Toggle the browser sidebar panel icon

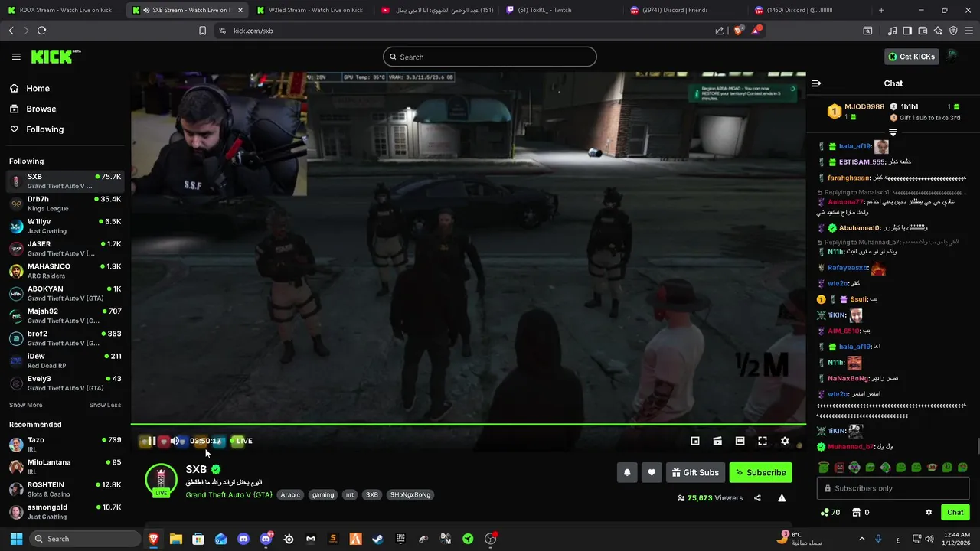[x=907, y=31]
